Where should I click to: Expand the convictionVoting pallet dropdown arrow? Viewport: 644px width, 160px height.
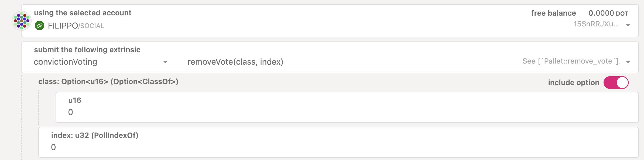pos(165,62)
